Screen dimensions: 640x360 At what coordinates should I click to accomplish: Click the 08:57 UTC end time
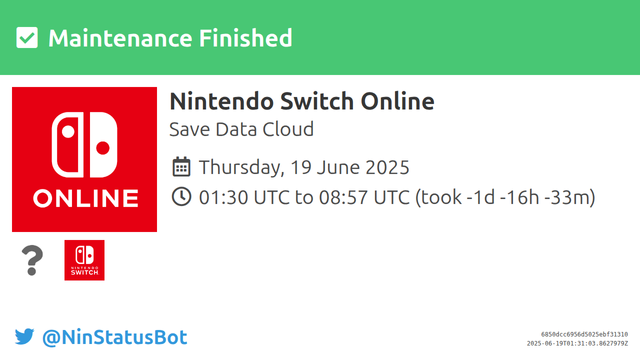pos(364,198)
